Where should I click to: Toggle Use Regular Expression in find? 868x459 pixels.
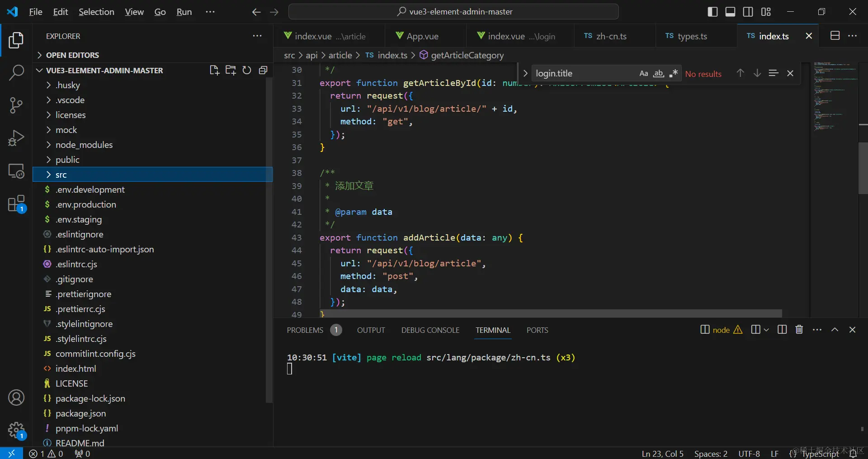tap(674, 73)
